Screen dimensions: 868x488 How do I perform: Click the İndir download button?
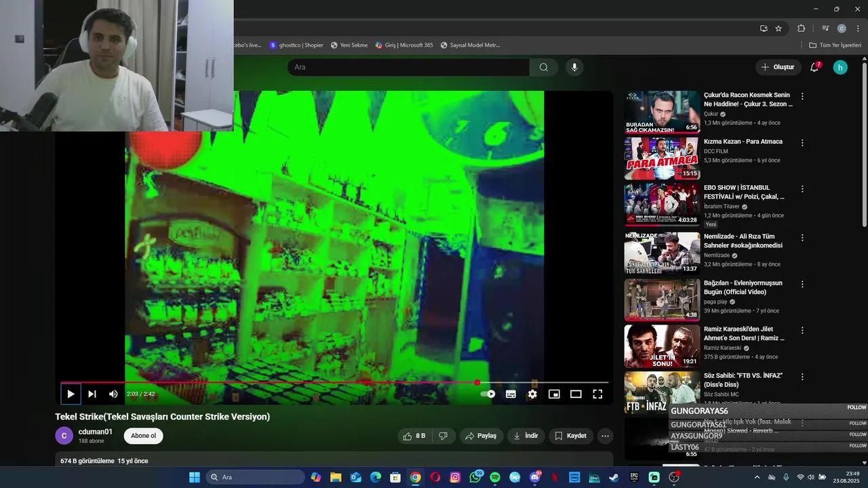526,436
